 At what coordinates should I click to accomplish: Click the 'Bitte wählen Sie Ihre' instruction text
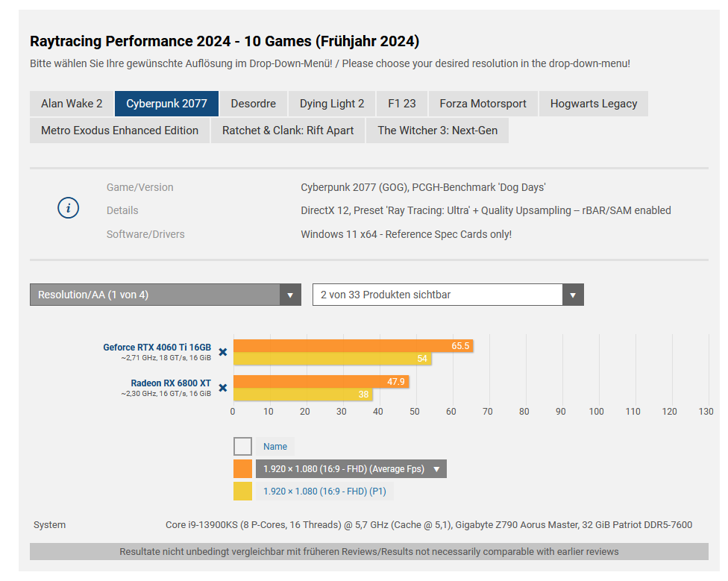pyautogui.click(x=330, y=63)
